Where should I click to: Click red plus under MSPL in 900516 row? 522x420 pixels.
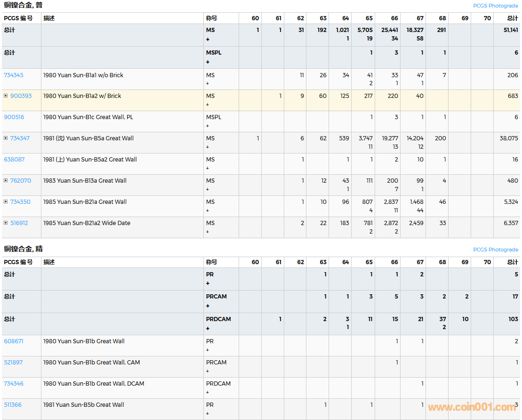pyautogui.click(x=208, y=126)
